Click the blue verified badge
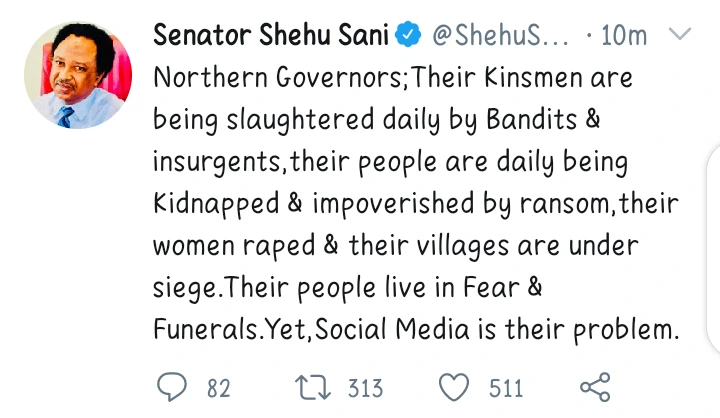Image resolution: width=720 pixels, height=418 pixels. click(x=407, y=36)
